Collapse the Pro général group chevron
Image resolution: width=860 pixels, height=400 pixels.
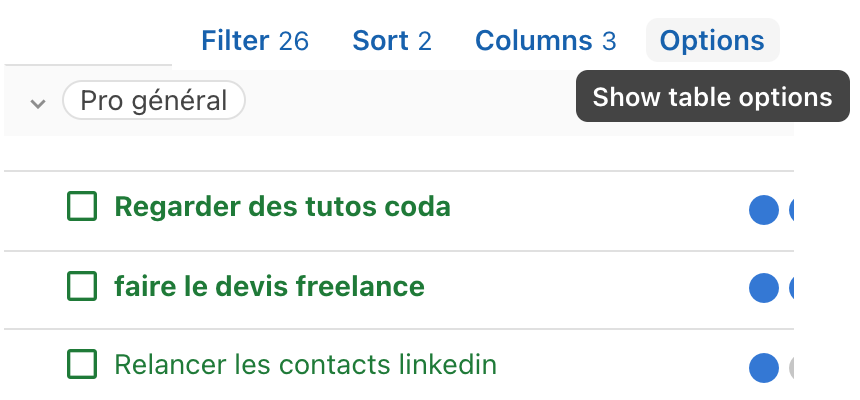38,103
